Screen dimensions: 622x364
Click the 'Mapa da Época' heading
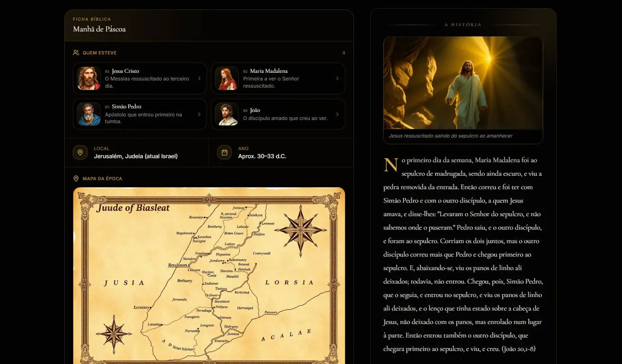coord(103,179)
